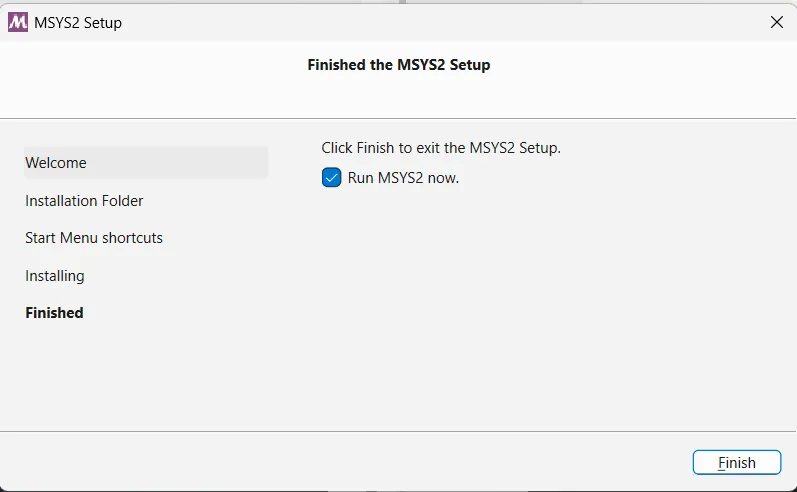Select the Installation Folder step

(x=84, y=201)
